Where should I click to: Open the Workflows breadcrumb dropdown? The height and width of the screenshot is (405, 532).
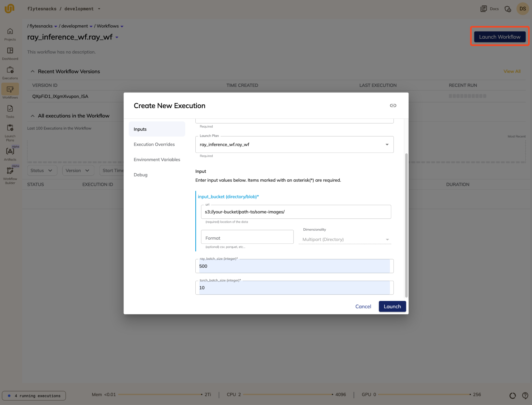pyautogui.click(x=122, y=26)
